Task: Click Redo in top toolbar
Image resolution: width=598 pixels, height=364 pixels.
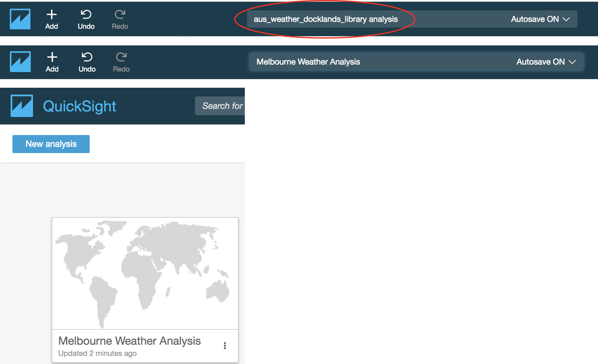Action: [x=120, y=19]
